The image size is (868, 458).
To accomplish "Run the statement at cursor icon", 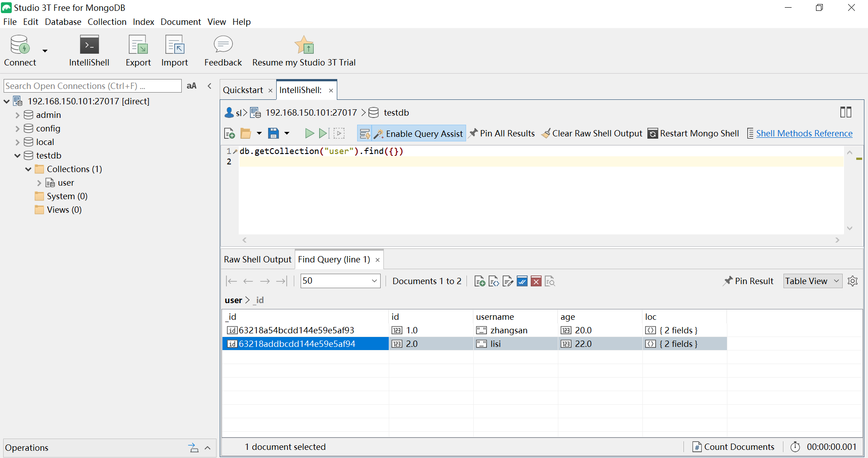I will [x=323, y=133].
